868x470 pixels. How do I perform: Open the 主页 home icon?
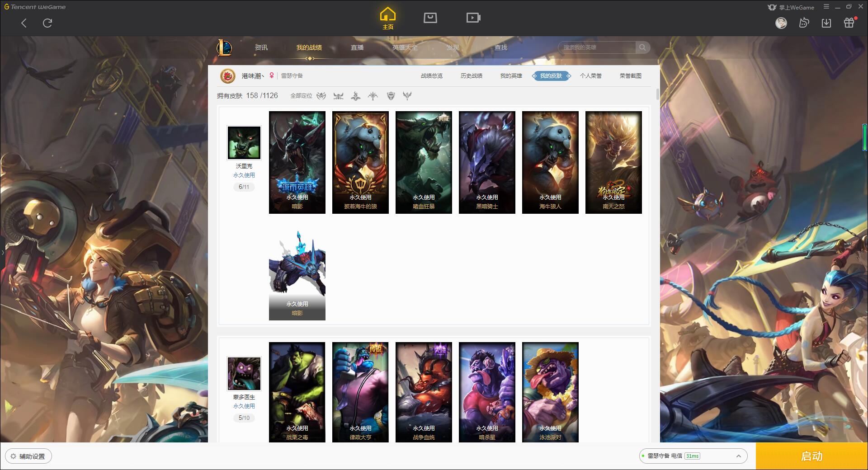388,19
